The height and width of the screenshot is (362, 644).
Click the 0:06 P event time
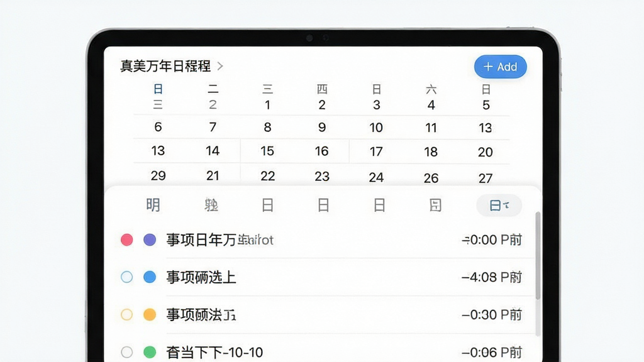tap(492, 352)
